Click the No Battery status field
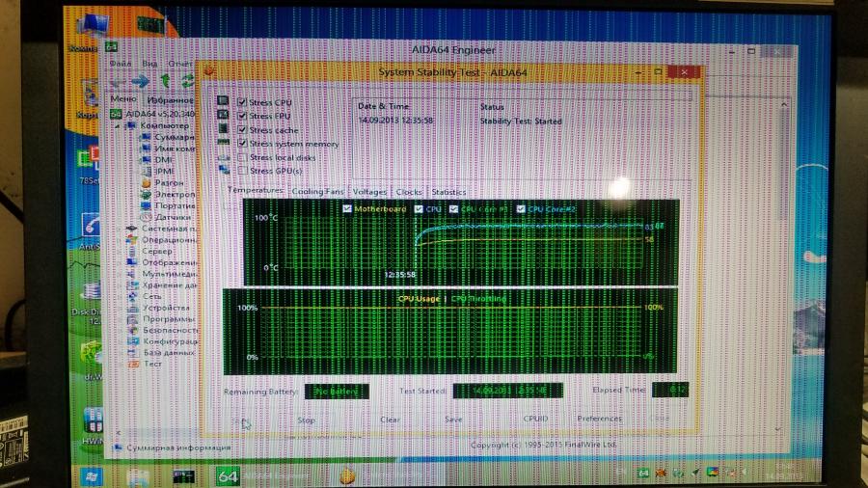 tap(336, 392)
